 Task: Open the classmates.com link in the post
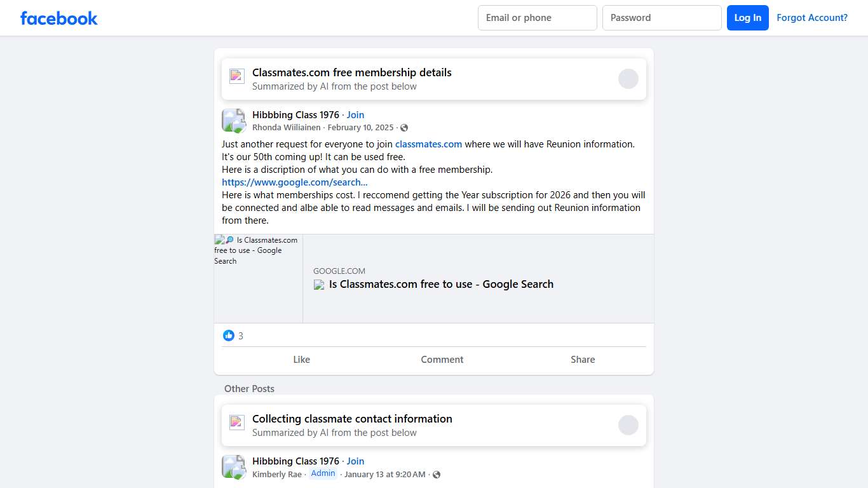coord(428,144)
